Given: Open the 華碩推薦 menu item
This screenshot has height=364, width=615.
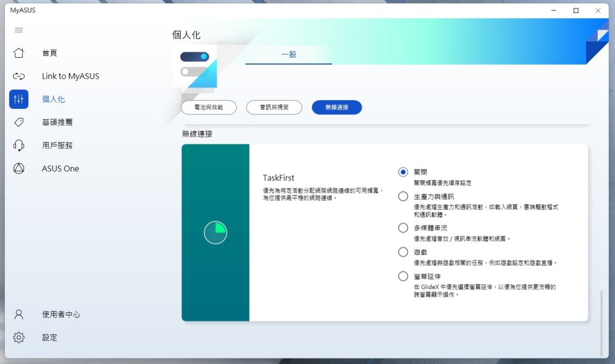Looking at the screenshot, I should [x=57, y=122].
